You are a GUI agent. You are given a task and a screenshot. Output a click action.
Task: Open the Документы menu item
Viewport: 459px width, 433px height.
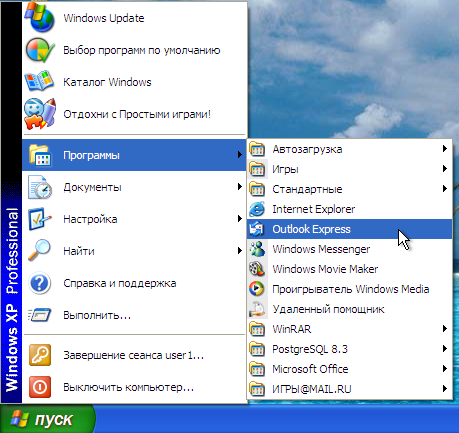tap(134, 187)
